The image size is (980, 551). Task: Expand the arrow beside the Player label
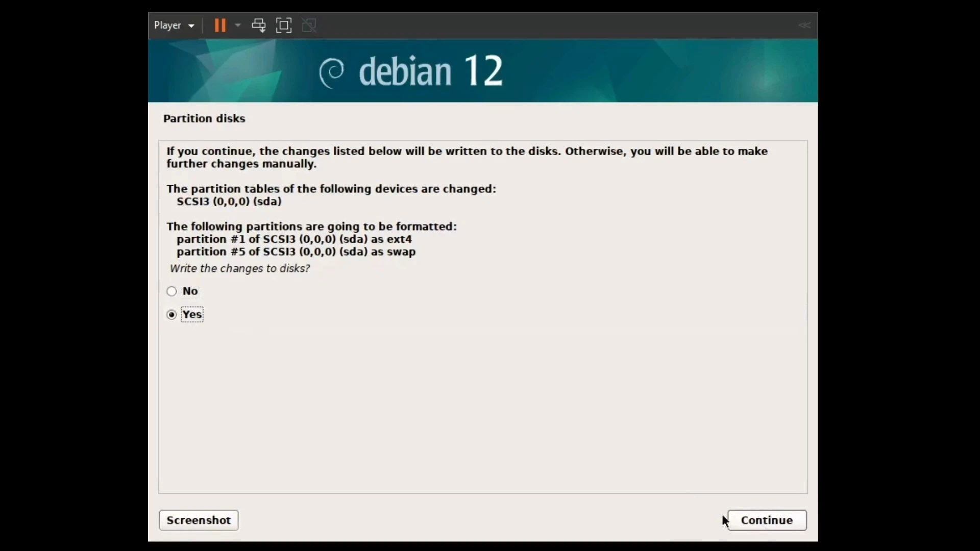point(191,26)
